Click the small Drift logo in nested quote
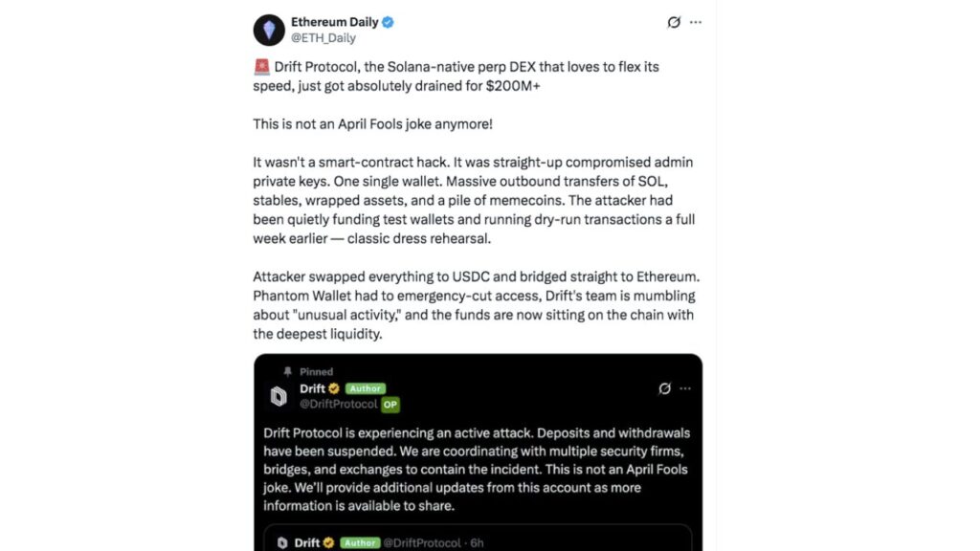The width and height of the screenshot is (980, 551). pos(283,542)
